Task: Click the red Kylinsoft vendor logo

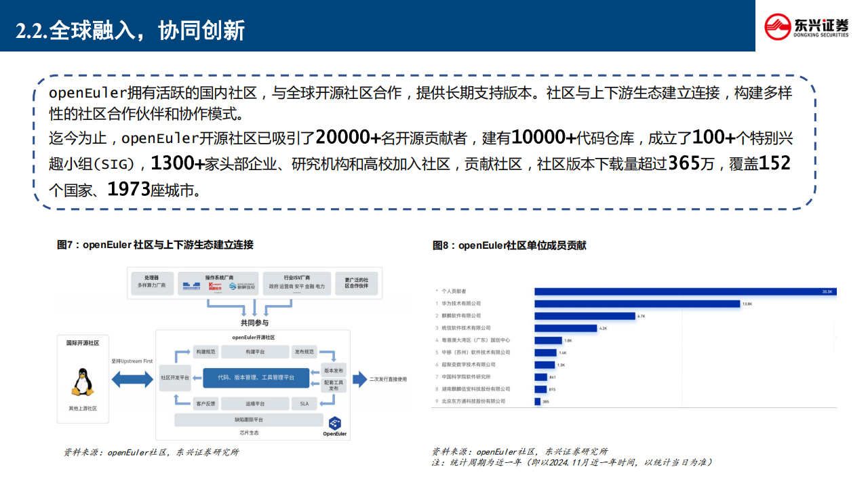Action: tap(216, 286)
